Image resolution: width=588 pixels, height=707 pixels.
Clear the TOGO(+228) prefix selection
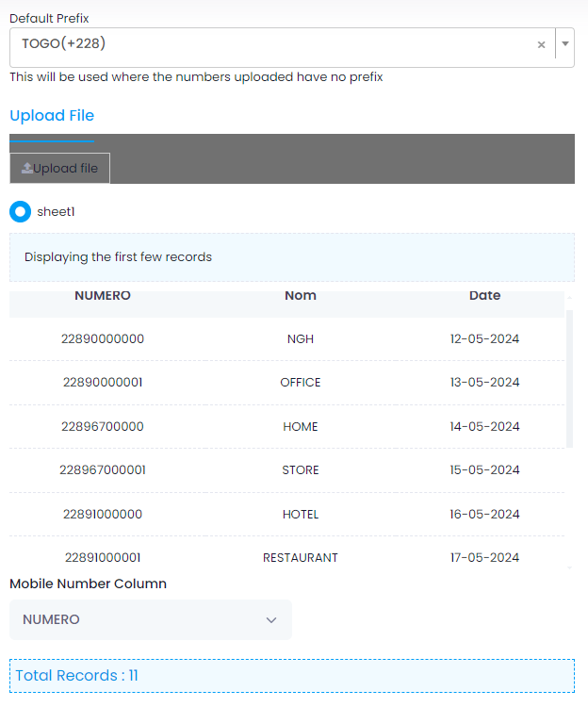[541, 44]
